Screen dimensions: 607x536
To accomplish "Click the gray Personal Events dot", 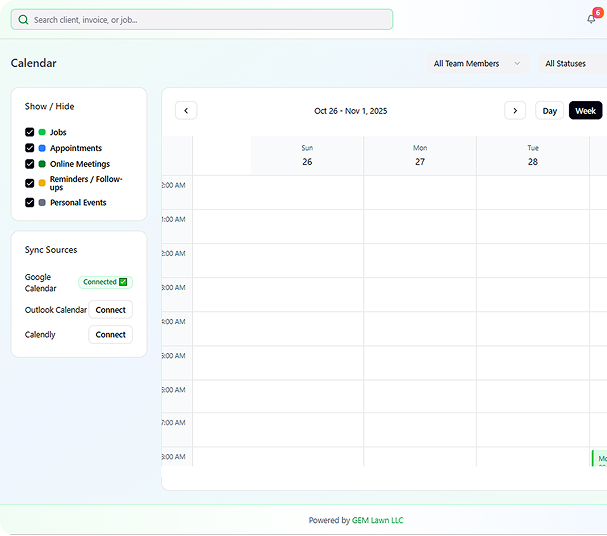I will click(x=42, y=202).
